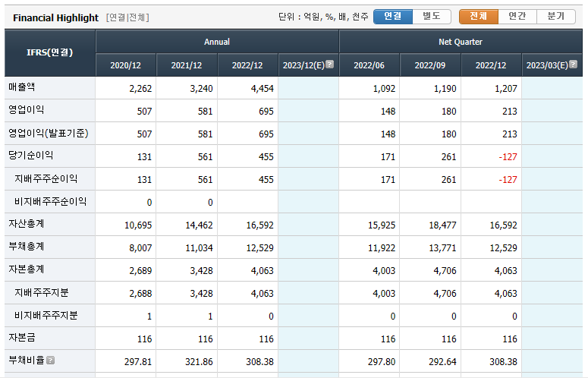Switch to 별도 separate statements toggle
The image size is (588, 378).
[432, 16]
